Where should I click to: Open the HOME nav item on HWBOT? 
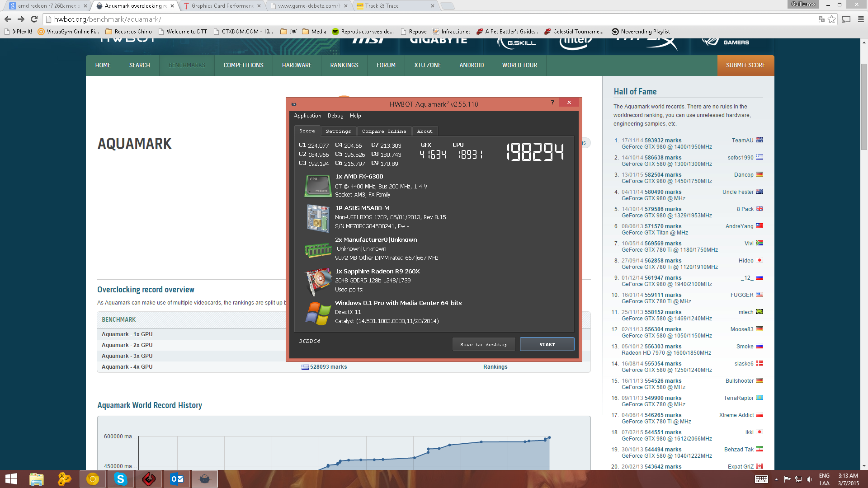(x=103, y=66)
